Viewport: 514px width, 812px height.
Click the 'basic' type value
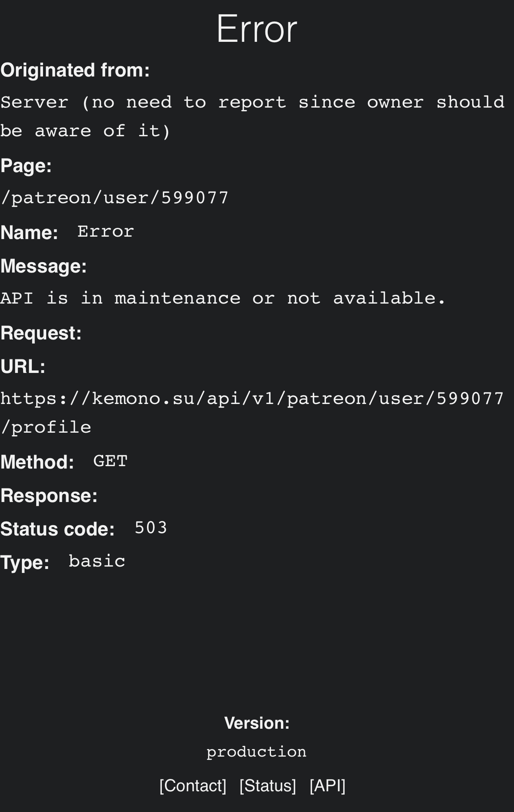click(97, 561)
